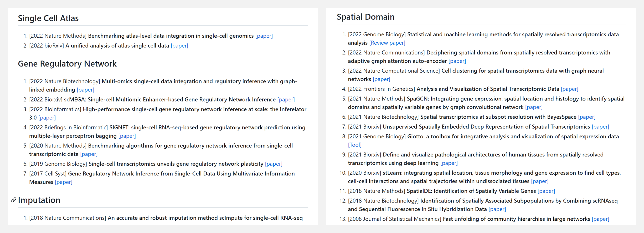Open the Tool link for Giotto entry
Screen dimensions: 644x233
(354, 145)
